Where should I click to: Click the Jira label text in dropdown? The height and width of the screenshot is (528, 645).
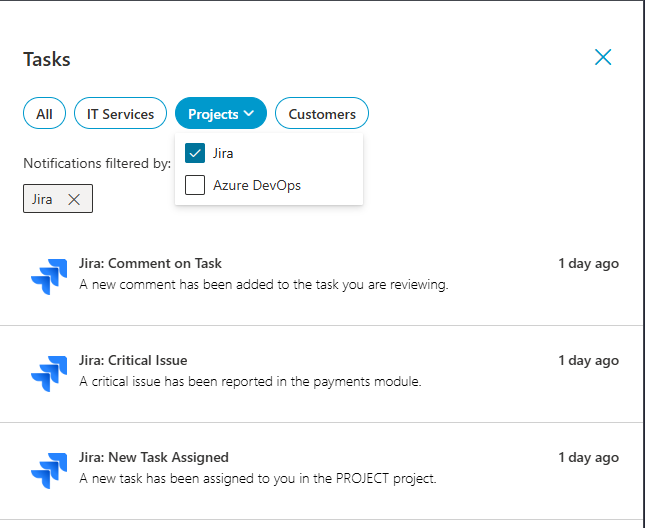pyautogui.click(x=223, y=153)
